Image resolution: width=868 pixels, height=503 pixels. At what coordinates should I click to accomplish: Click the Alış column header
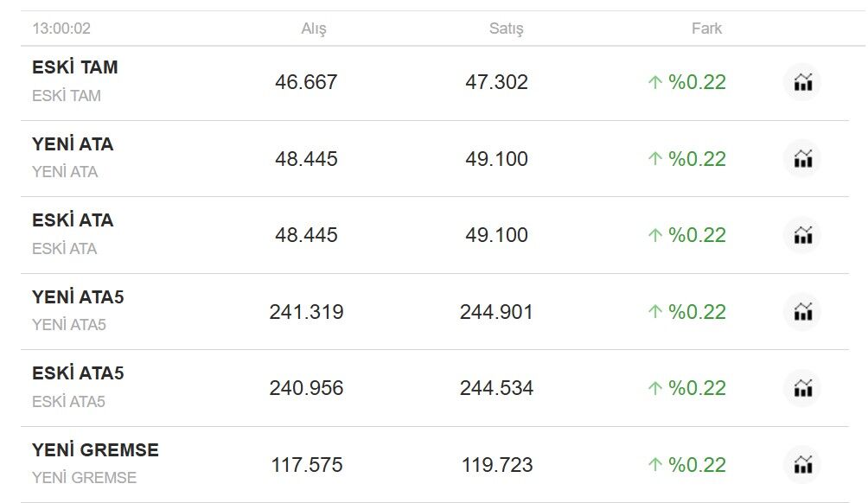[313, 29]
